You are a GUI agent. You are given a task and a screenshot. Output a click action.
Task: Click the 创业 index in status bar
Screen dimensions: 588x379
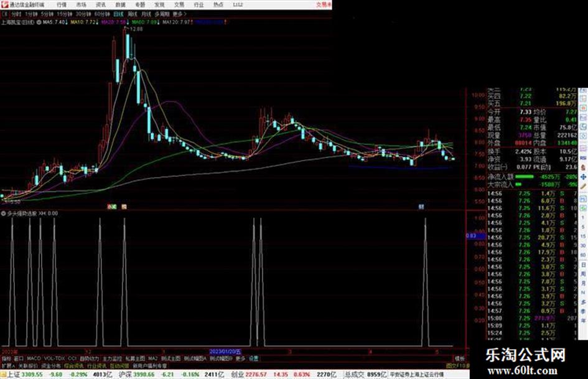(237, 375)
